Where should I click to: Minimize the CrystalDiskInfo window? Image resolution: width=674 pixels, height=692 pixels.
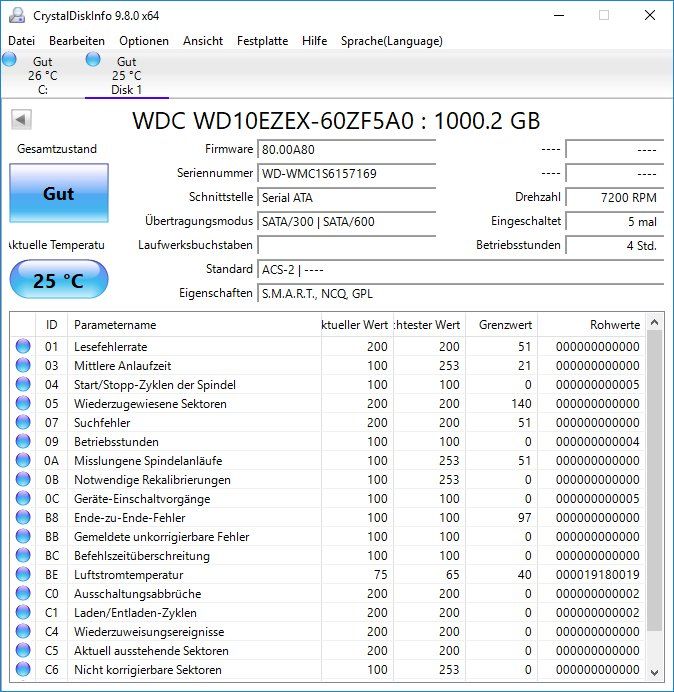coord(559,15)
